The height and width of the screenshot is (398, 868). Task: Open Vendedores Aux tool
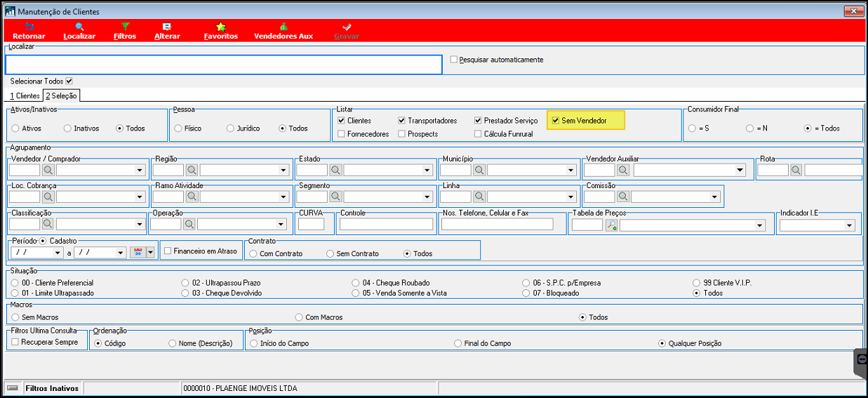click(x=283, y=31)
